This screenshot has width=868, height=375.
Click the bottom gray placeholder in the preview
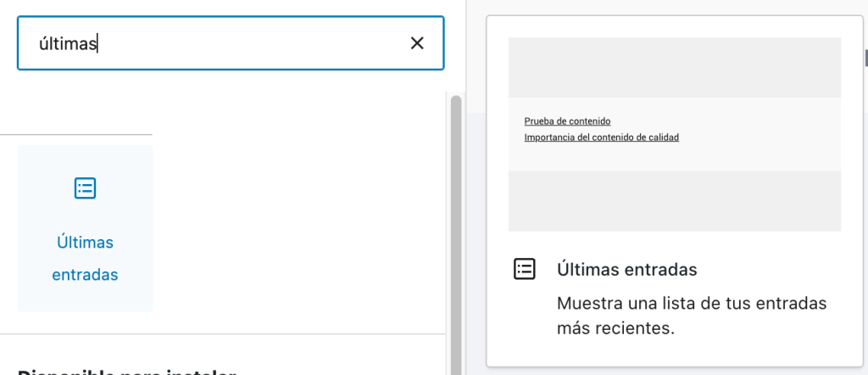674,200
